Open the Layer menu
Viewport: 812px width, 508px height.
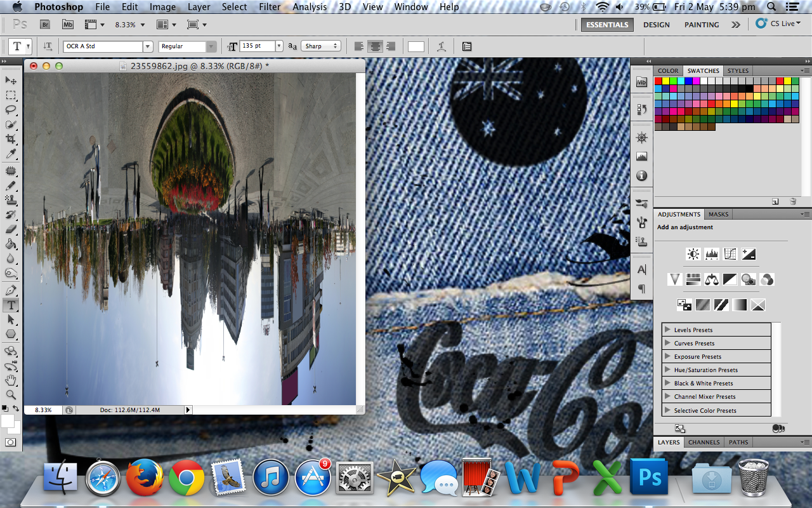[199, 7]
